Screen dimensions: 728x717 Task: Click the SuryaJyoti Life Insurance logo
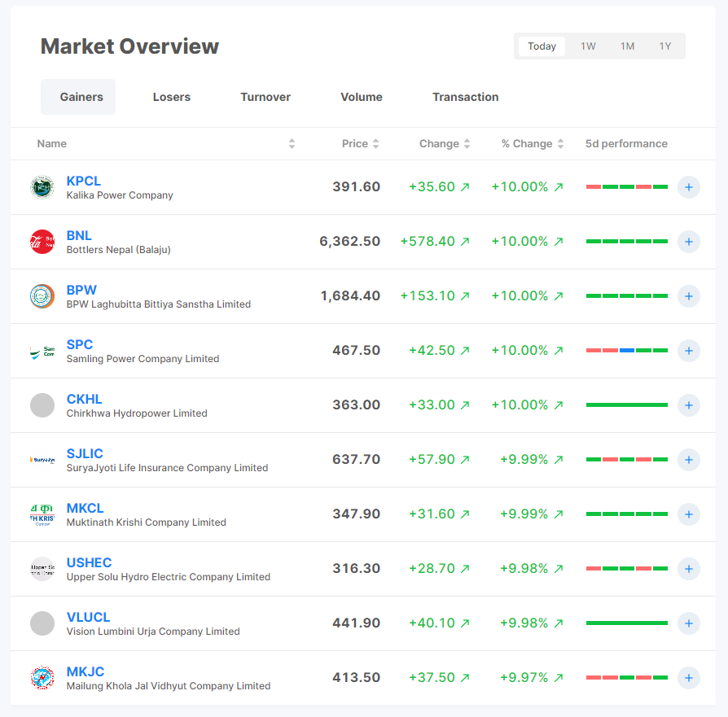coord(42,460)
